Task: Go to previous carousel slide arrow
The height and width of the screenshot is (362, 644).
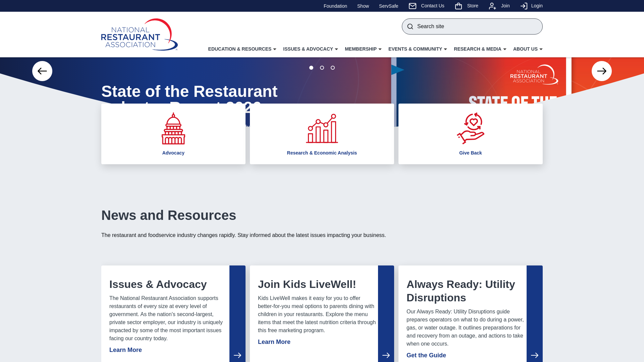Action: [x=42, y=71]
